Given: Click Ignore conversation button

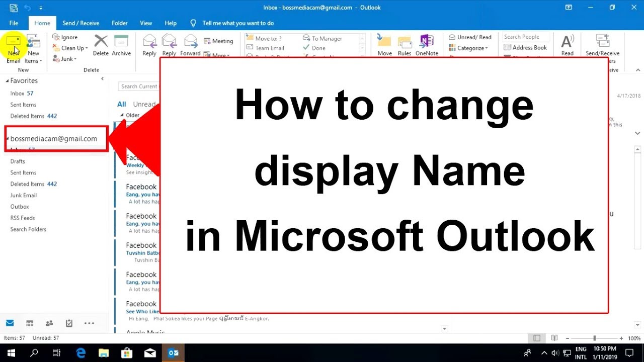Looking at the screenshot, I should [x=65, y=37].
